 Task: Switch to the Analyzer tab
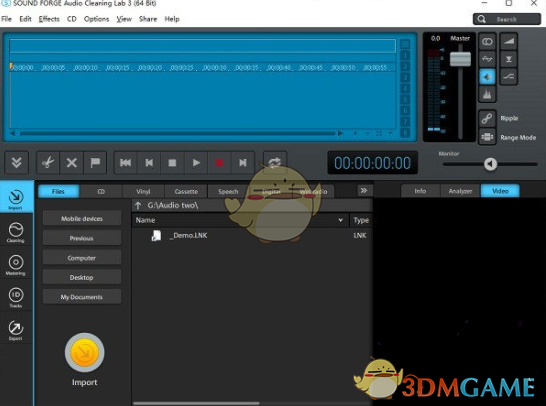click(x=460, y=191)
